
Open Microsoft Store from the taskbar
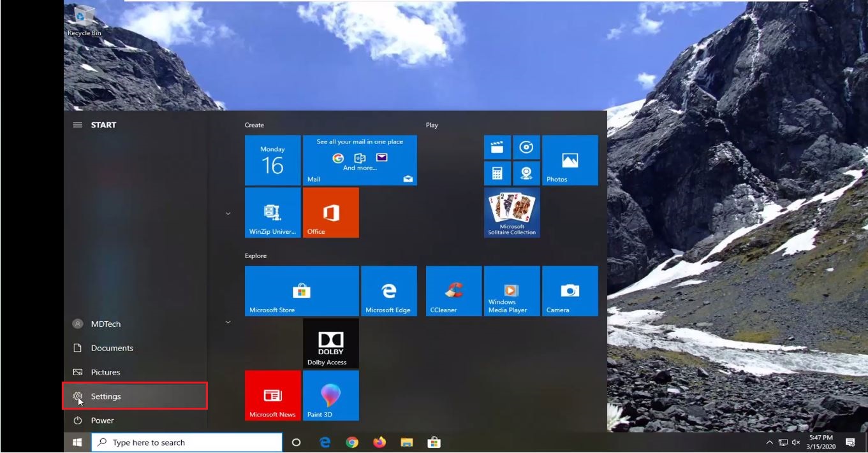click(434, 442)
